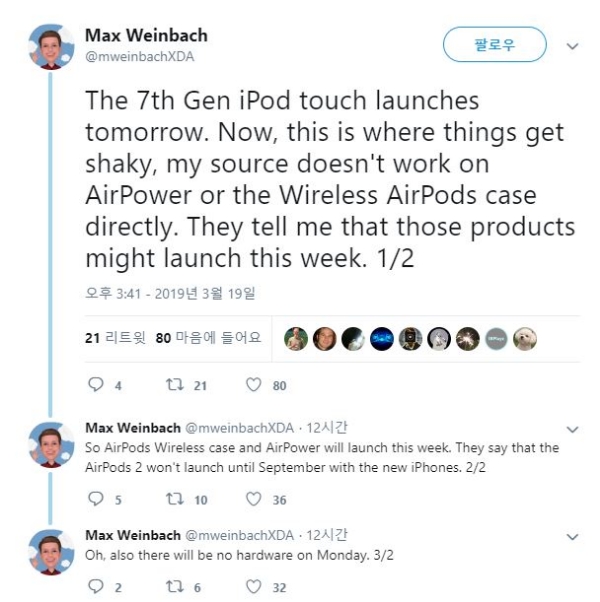Retweet the 2/2 tweet showing 10 retweets

tap(175, 499)
